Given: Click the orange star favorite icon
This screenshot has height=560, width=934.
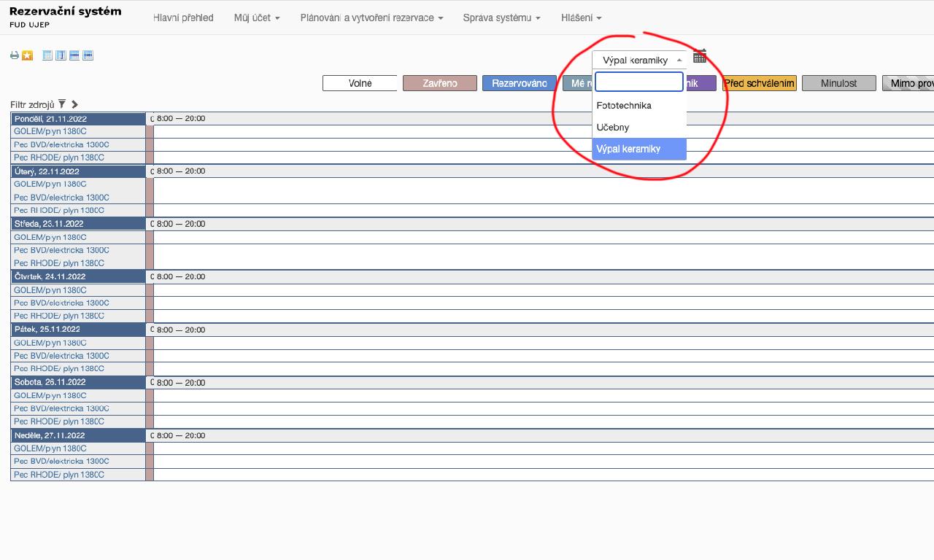Looking at the screenshot, I should (27, 55).
